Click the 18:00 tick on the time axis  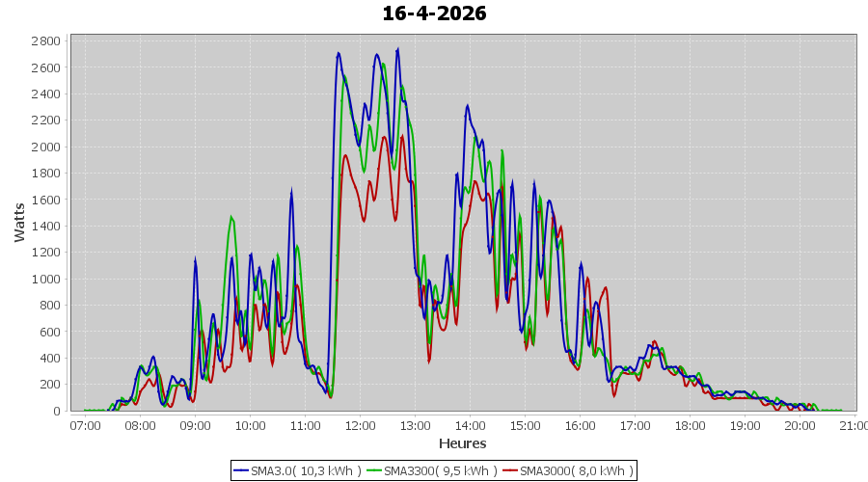[x=690, y=425]
